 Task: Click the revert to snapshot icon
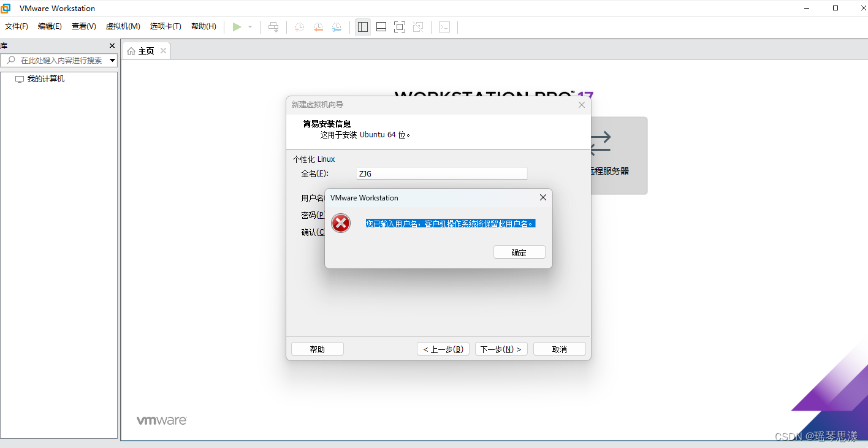[x=318, y=27]
